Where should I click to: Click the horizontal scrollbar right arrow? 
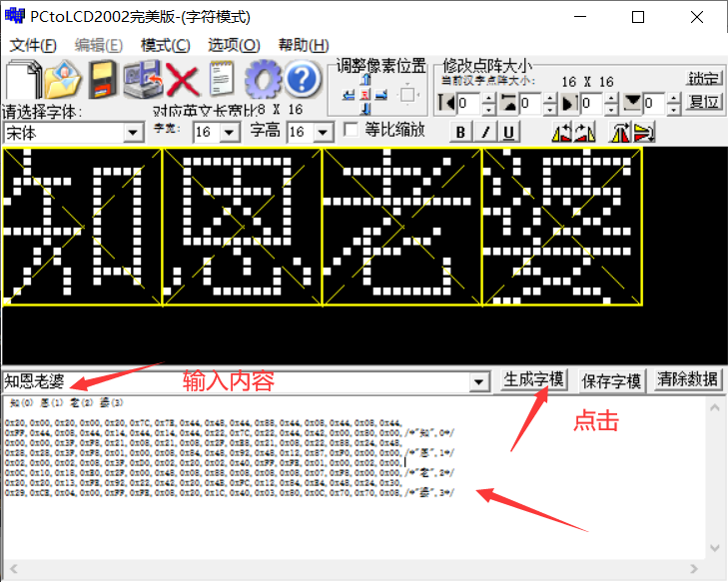tap(694, 569)
